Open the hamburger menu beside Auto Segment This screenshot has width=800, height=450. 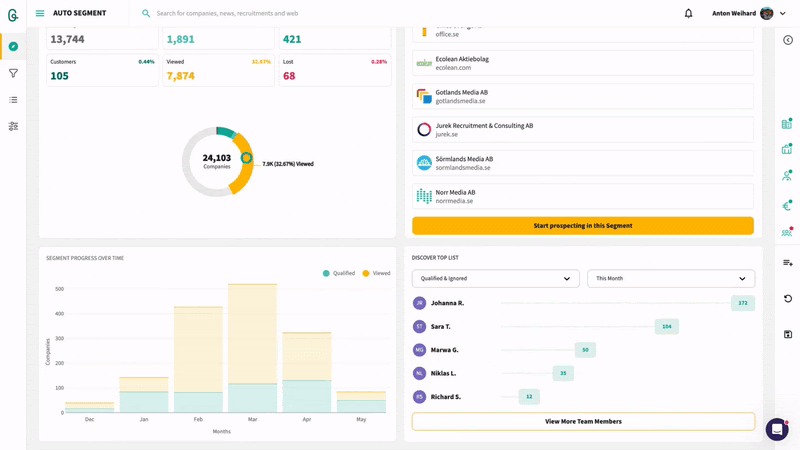(x=40, y=13)
